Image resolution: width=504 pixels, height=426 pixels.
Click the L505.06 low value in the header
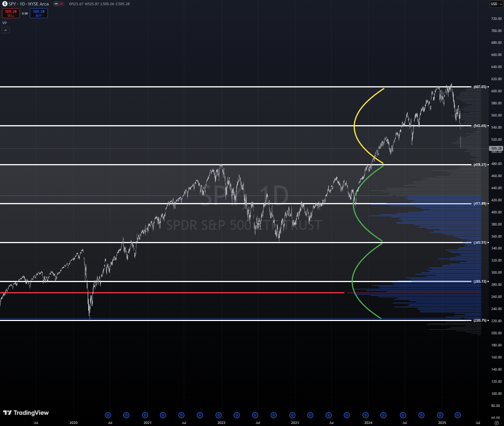[x=107, y=4]
